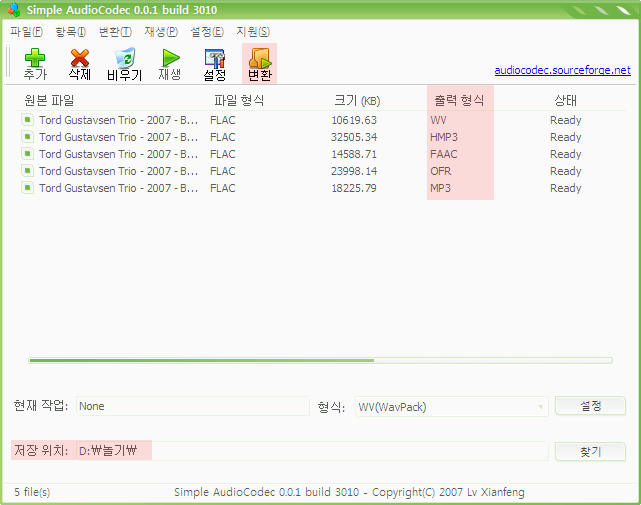Click file icon of the 10619.63 KB row

point(27,120)
